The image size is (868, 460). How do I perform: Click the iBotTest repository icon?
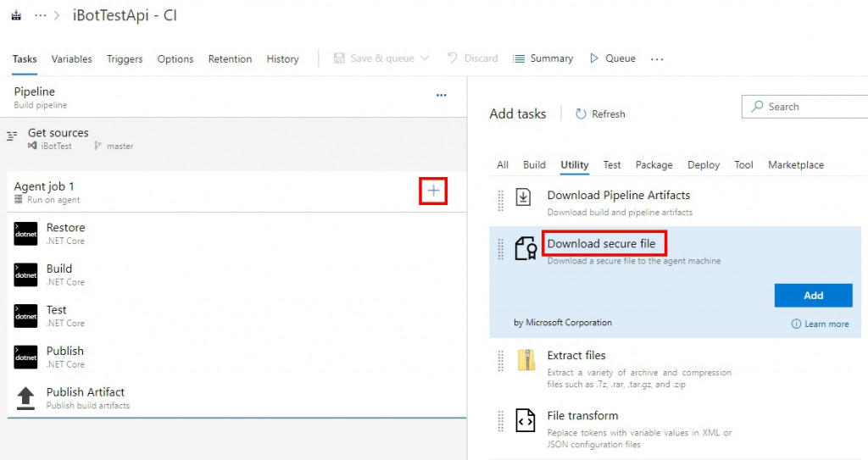coord(33,146)
